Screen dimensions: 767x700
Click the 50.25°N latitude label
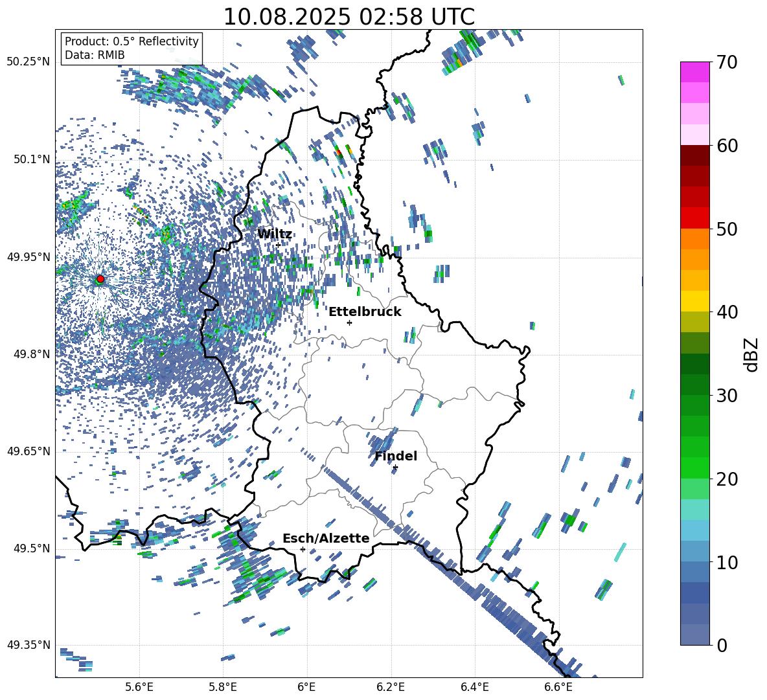click(x=29, y=62)
